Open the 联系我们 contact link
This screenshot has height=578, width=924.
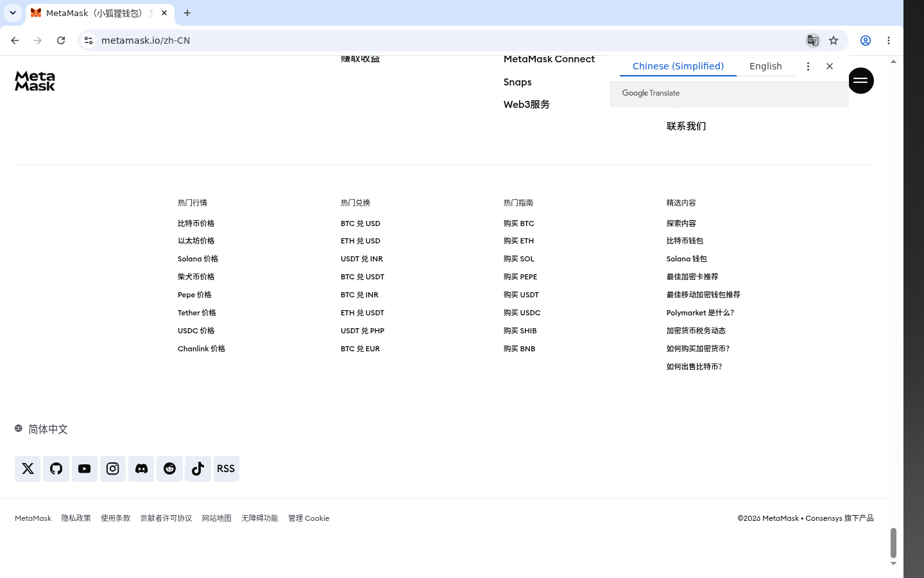[x=687, y=126]
